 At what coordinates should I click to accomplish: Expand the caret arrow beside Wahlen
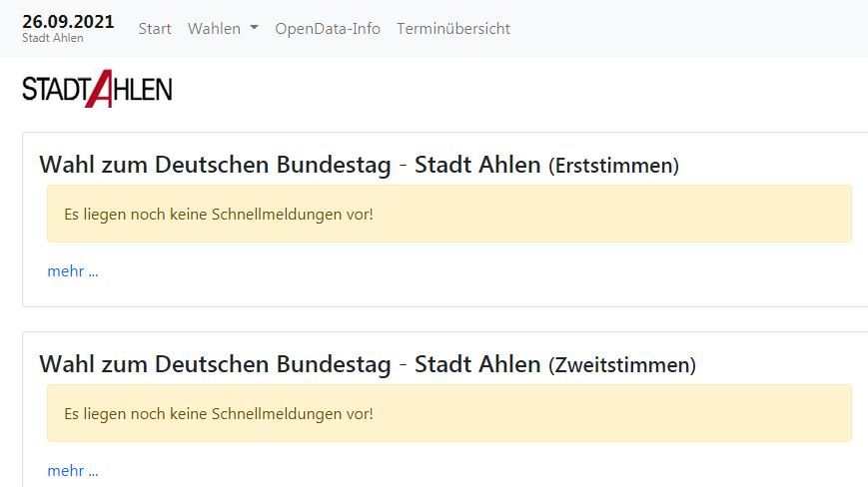click(254, 28)
